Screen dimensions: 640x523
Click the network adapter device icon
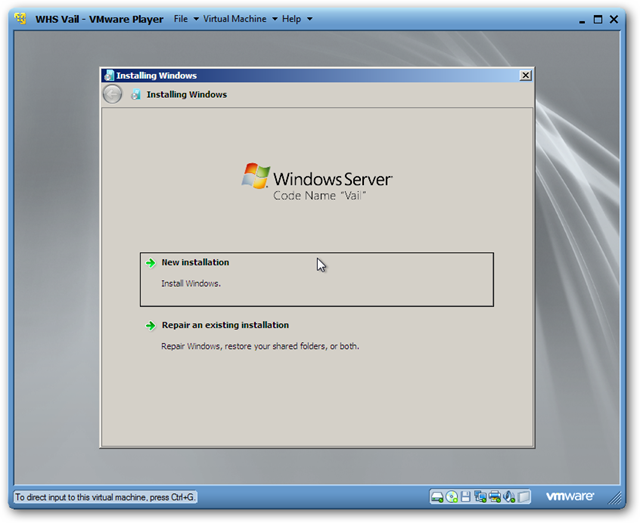tap(480, 497)
